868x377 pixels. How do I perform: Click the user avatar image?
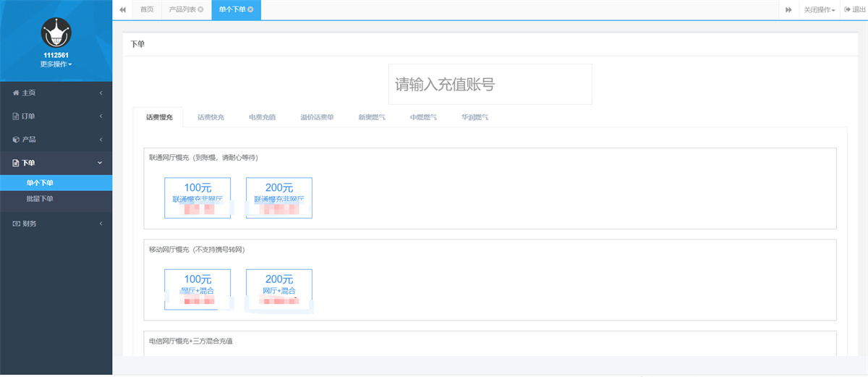(56, 33)
